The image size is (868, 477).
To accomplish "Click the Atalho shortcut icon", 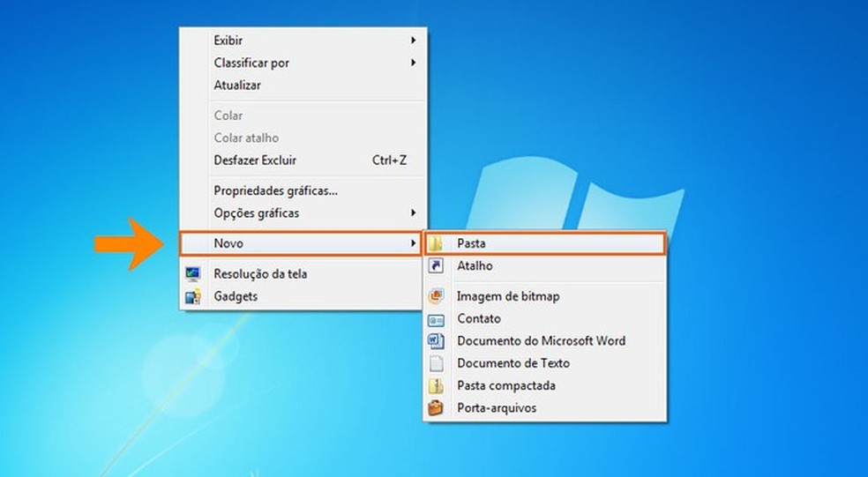I will coord(436,265).
